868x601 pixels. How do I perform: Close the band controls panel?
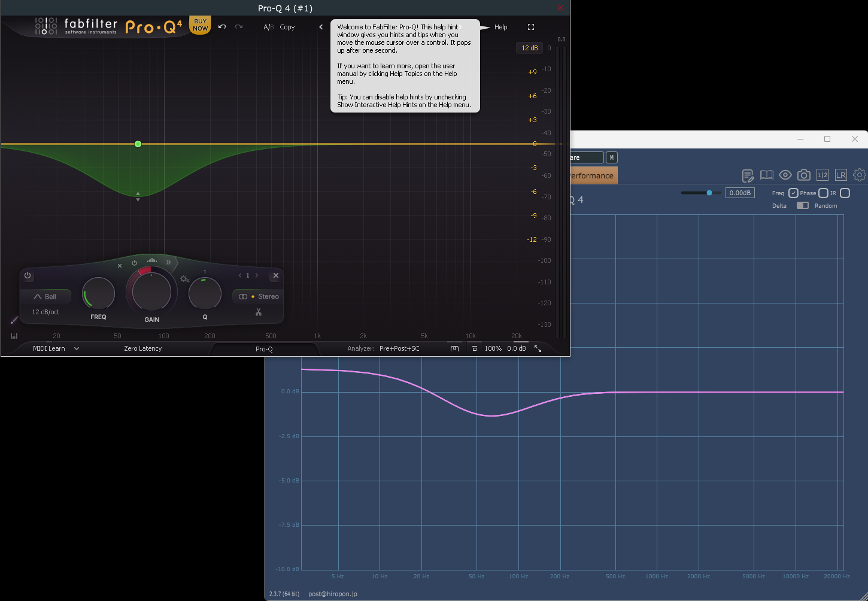[275, 275]
